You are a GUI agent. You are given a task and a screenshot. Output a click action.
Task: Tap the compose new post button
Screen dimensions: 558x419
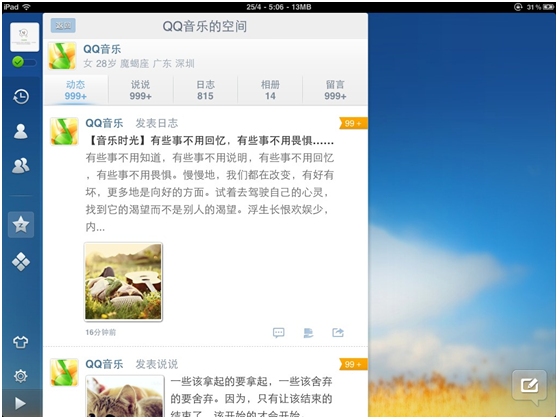(530, 386)
